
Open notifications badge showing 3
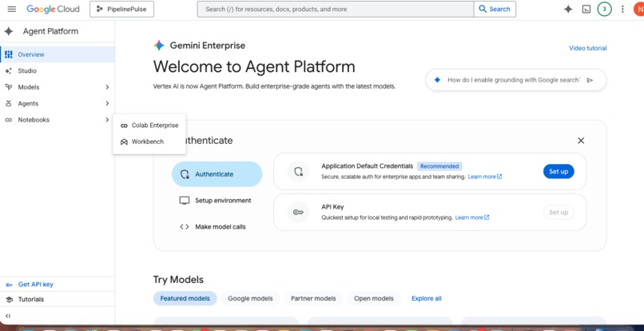tap(604, 9)
